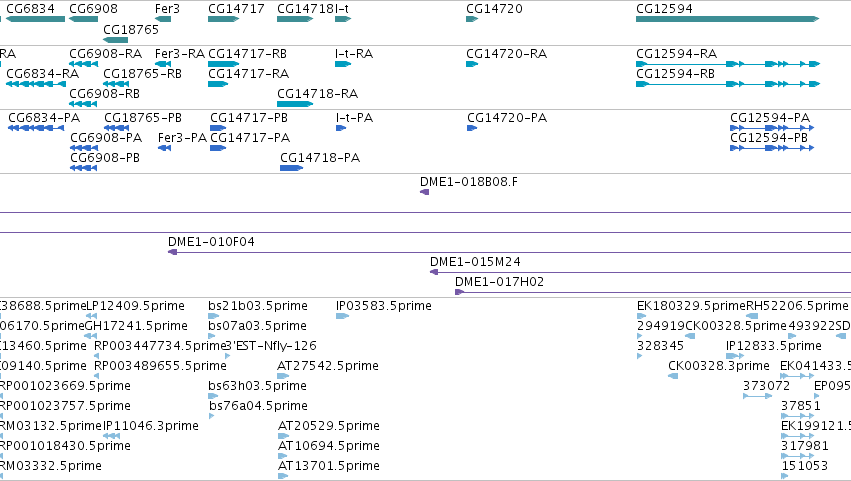Select the CG14717-RA transcript label

(x=249, y=74)
